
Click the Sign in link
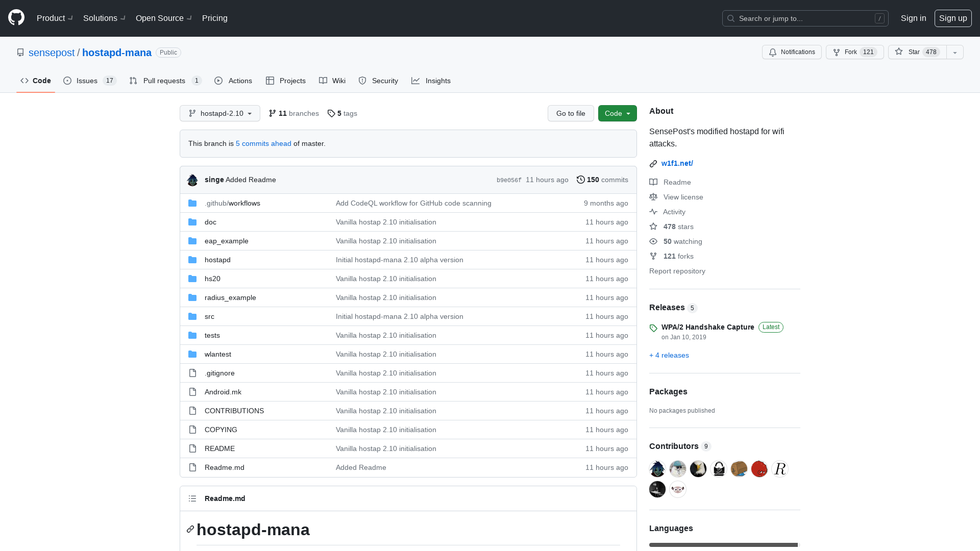point(913,18)
